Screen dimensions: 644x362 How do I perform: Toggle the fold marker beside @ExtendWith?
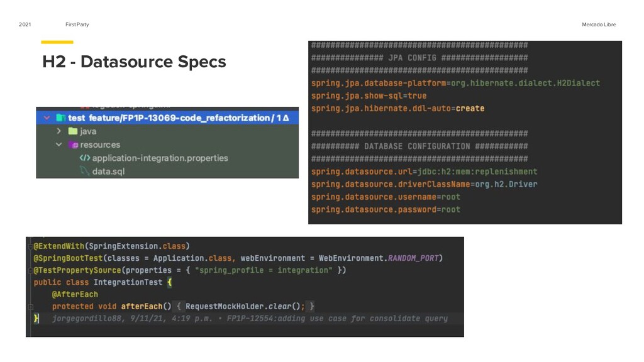pyautogui.click(x=30, y=246)
